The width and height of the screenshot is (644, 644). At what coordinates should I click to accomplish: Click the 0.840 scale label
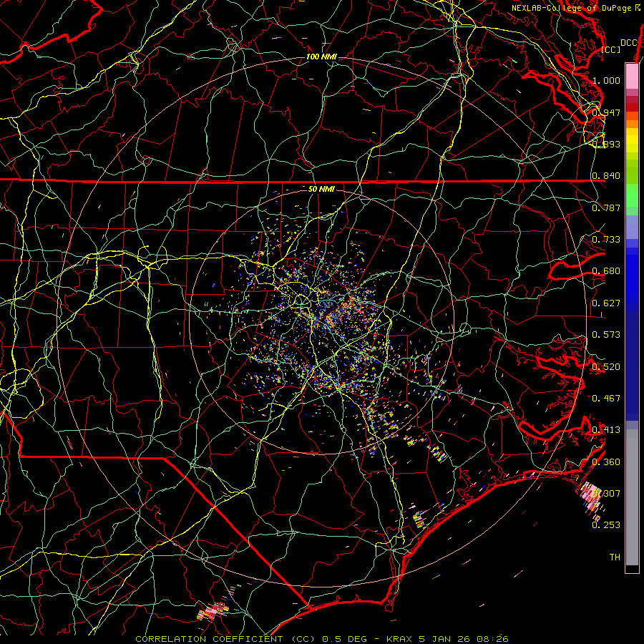coord(606,176)
